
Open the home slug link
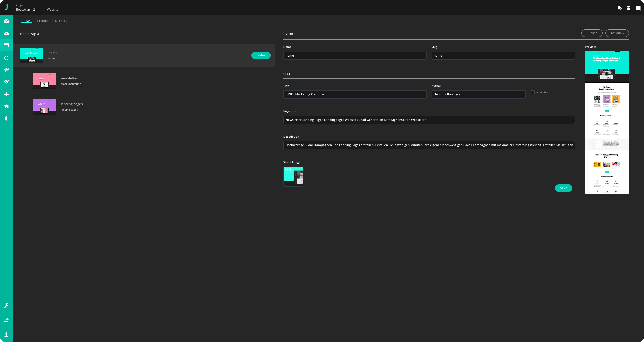pos(52,58)
